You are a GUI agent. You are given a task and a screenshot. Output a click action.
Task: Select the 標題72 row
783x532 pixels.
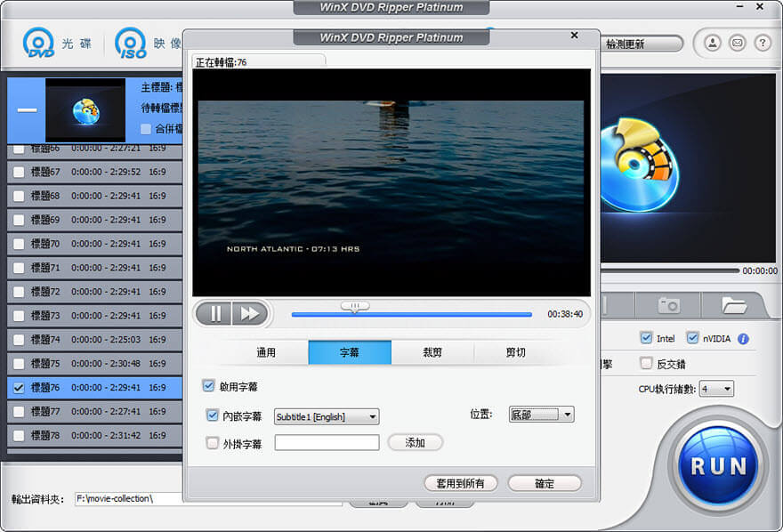[x=94, y=292]
